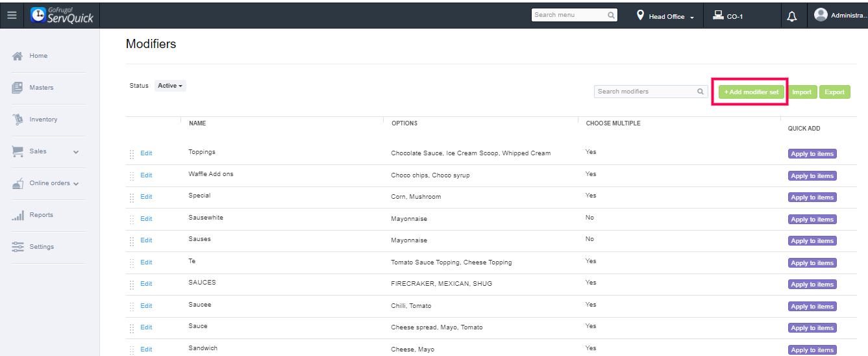Click the search menu magnifier icon
Screen dimensions: 868x356
pos(611,15)
